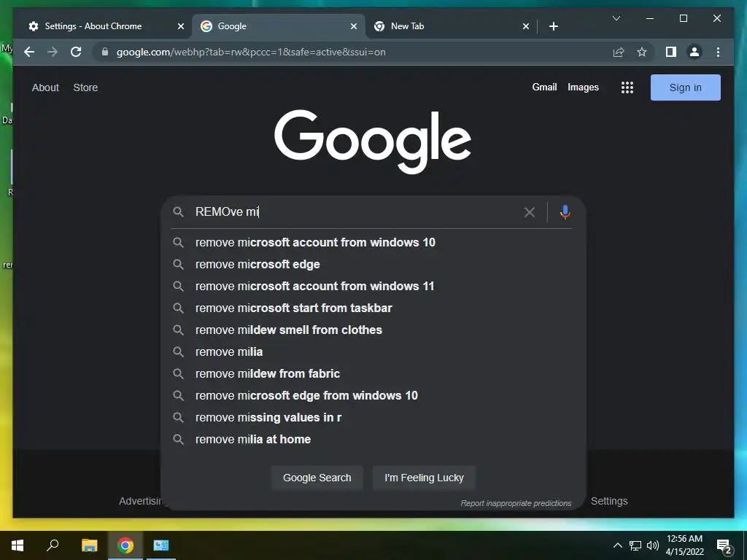Open a new tab with the plus button

click(553, 26)
